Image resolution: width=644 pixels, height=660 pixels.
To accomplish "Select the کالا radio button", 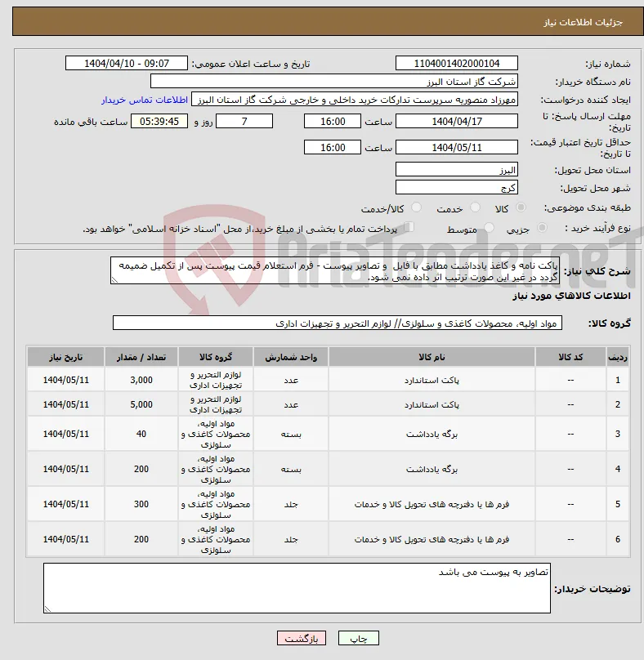I will coord(521,207).
